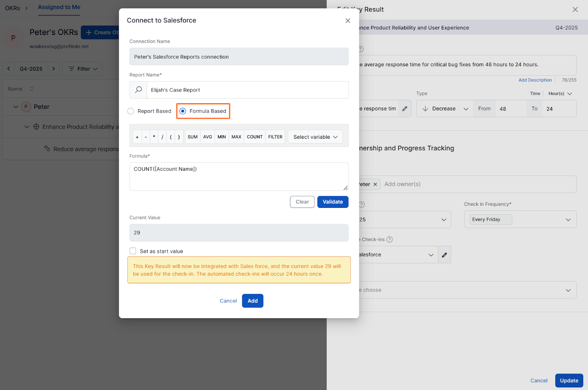
Task: Click the help icon above the title field
Action: tap(361, 49)
